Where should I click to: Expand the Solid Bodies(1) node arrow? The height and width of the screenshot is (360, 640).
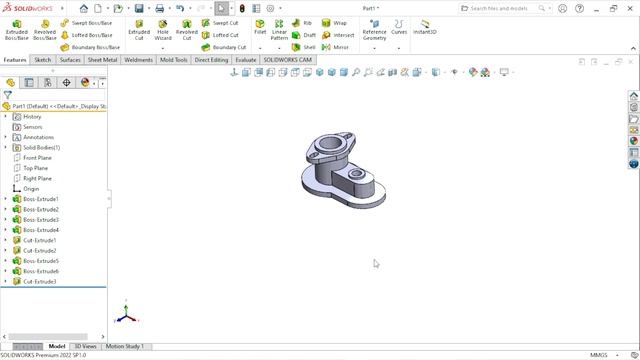point(5,147)
